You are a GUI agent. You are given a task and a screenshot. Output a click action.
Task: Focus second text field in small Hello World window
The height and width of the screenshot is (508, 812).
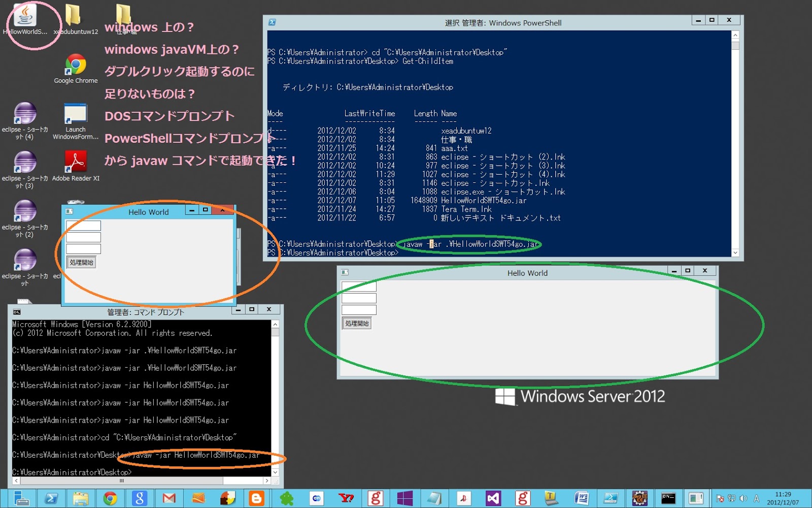(84, 237)
